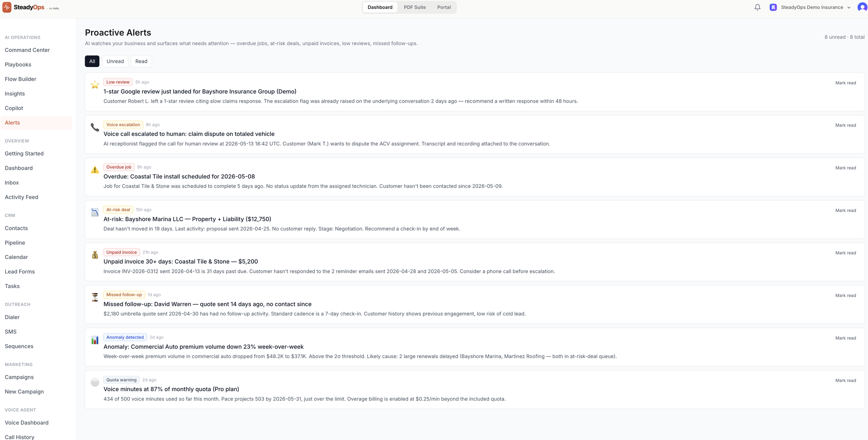This screenshot has width=868, height=440.
Task: Click the hourglass icon on Missed follow-up
Action: pos(95,297)
